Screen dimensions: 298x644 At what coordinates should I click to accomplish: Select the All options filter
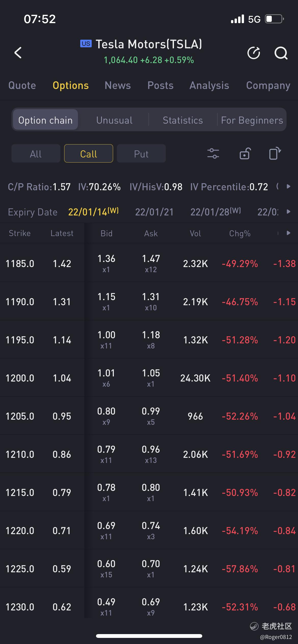point(36,154)
